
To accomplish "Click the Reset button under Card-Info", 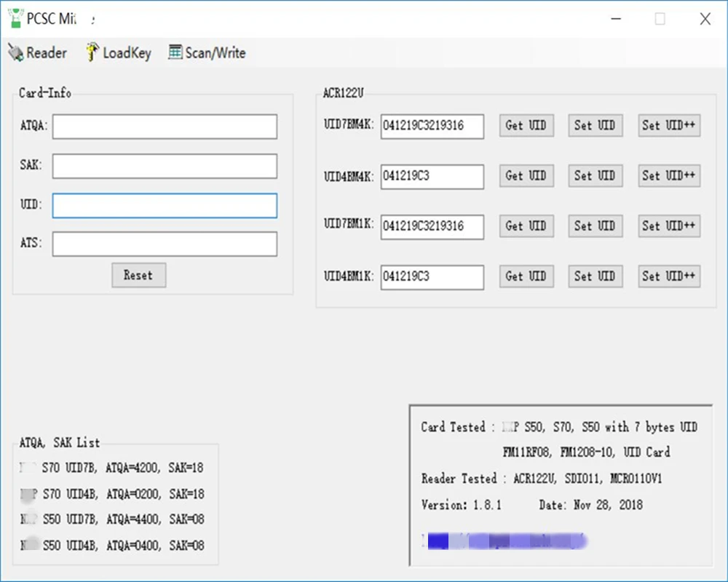I will (x=138, y=275).
